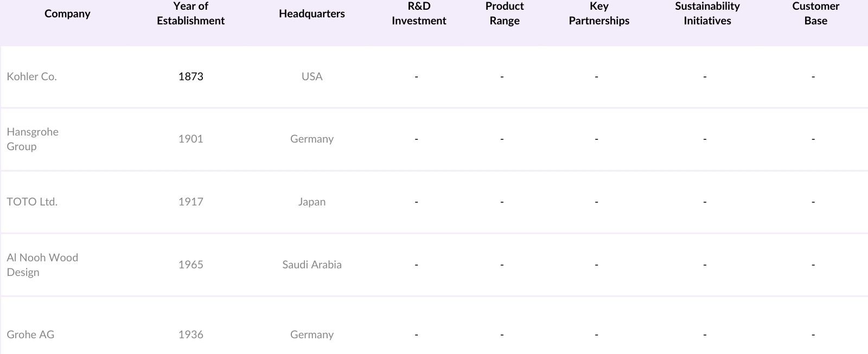
Task: Click the Year of Establishment column header
Action: pyautogui.click(x=190, y=14)
